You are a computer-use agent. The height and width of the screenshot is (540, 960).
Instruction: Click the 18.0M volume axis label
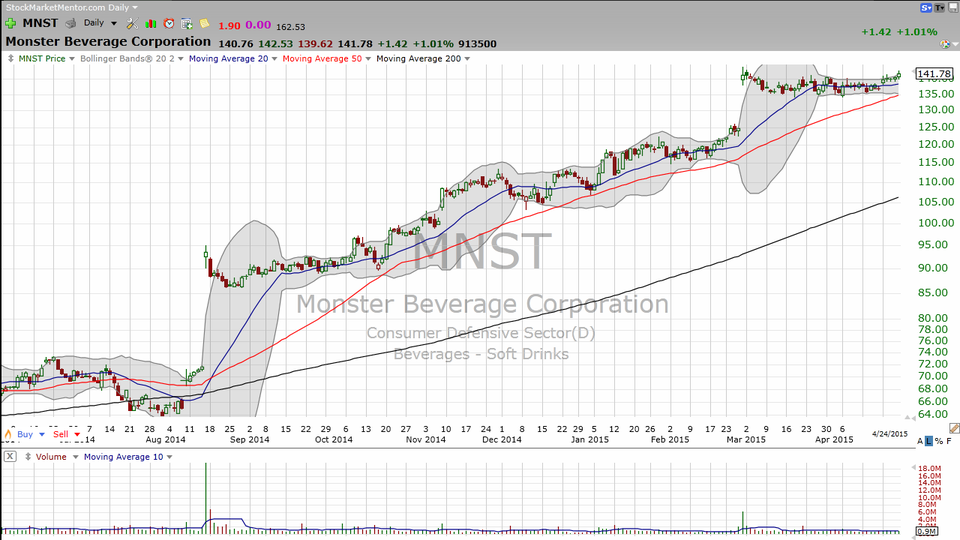930,468
